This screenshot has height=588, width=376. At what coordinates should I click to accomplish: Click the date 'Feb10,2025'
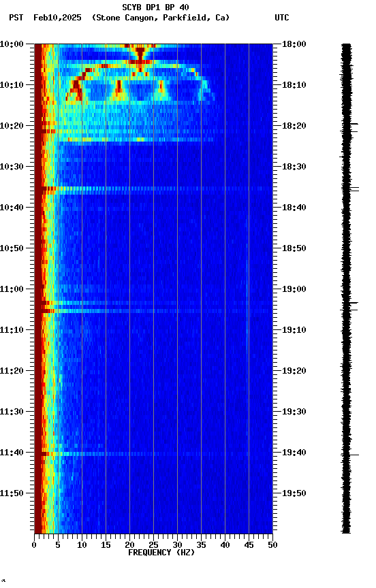[x=57, y=18]
